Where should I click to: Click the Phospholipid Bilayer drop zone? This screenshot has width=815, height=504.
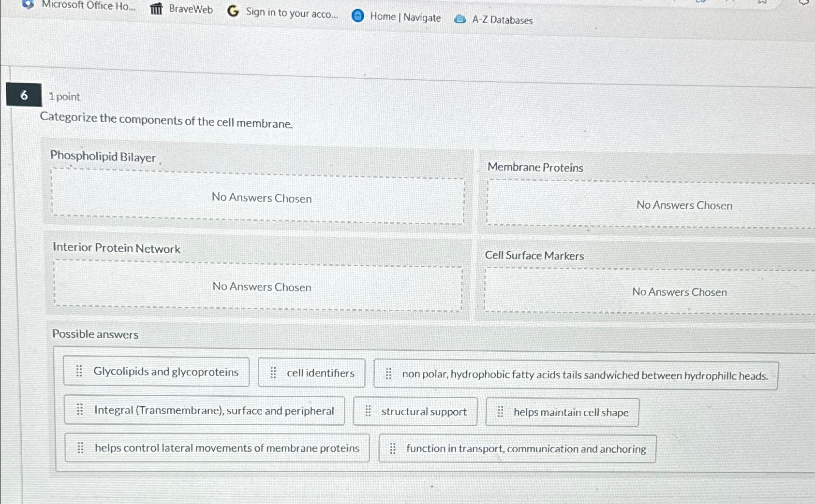261,198
